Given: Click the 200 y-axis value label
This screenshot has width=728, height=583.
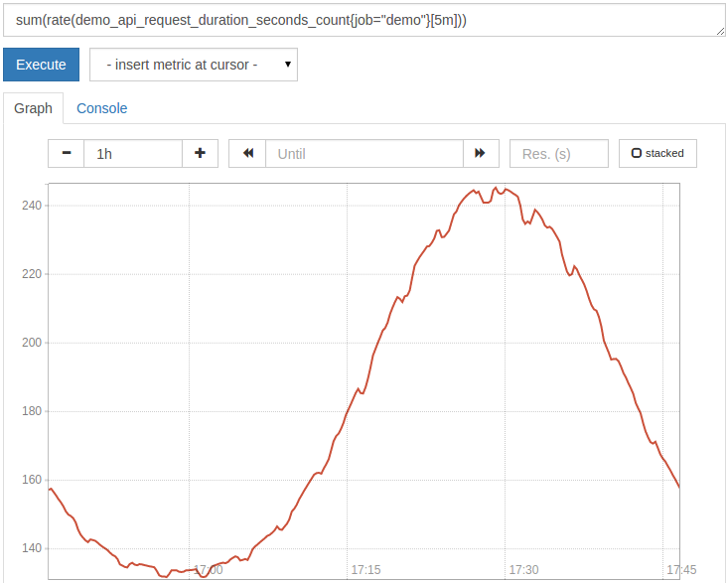Looking at the screenshot, I should [32, 343].
